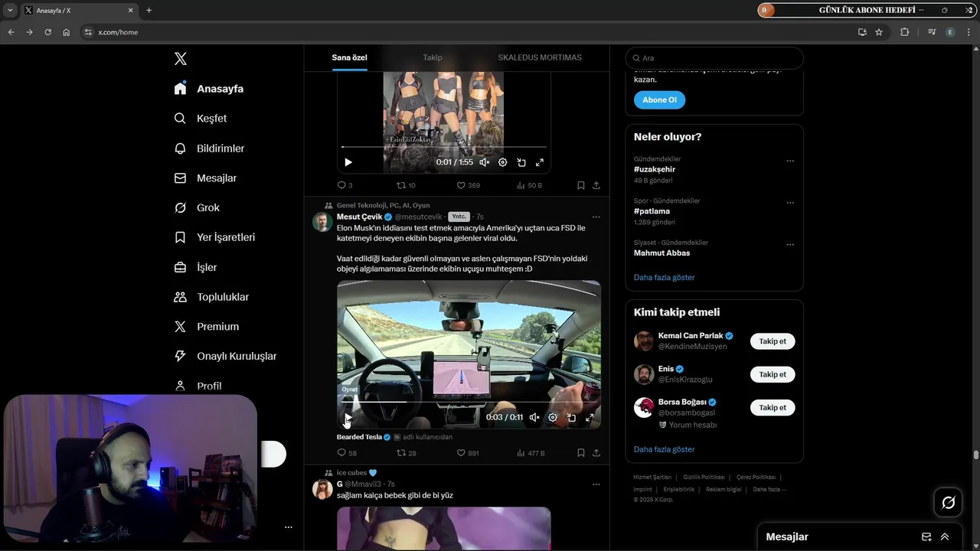The height and width of the screenshot is (551, 980).
Task: Seek on the Tesla video progress bar
Action: 469,402
